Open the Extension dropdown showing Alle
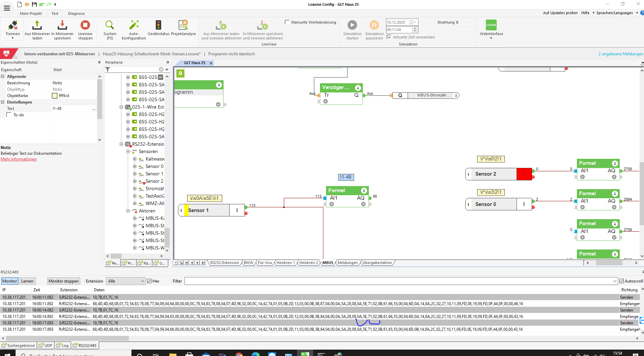Viewport: 644px width, 356px height. coord(126,281)
